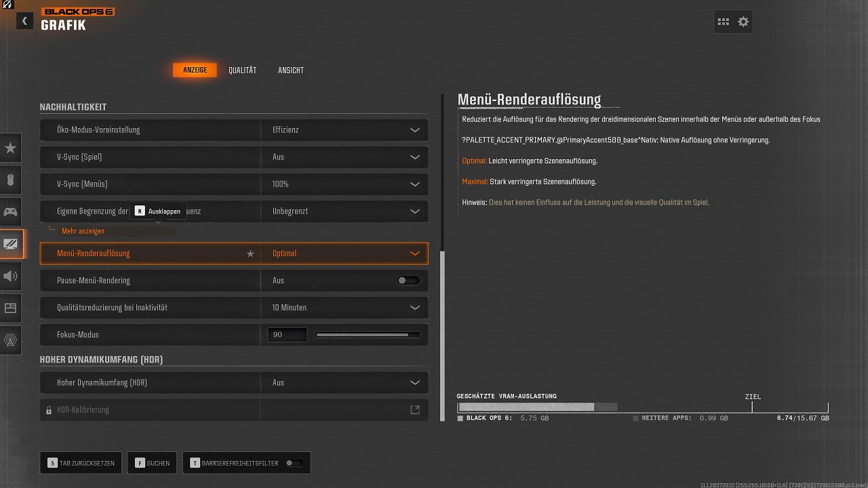The image size is (868, 488).
Task: Adjust the Fokus-Modus slider
Action: (x=368, y=335)
